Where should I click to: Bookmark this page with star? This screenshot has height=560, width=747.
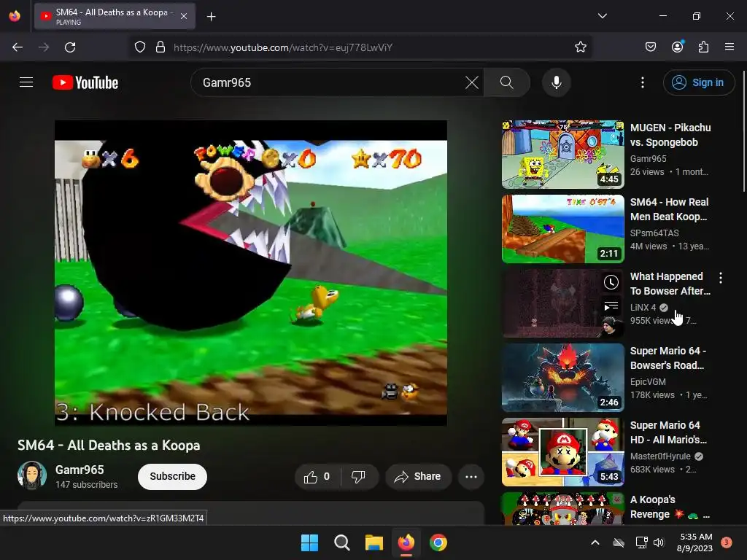click(x=580, y=47)
